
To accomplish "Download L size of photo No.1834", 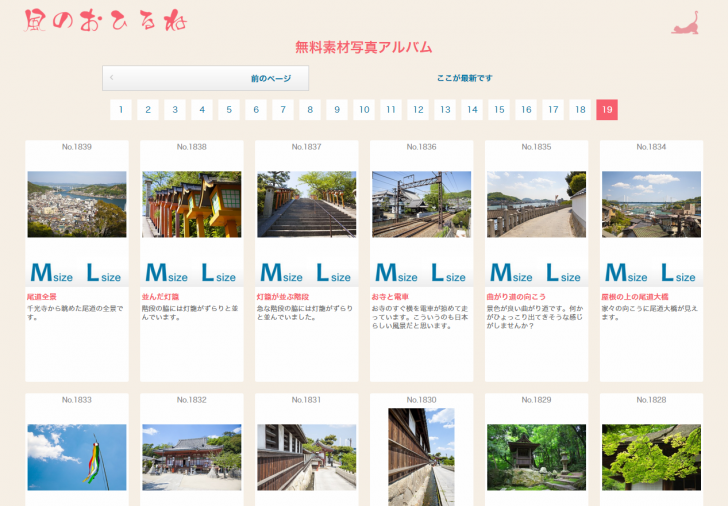I will pyautogui.click(x=678, y=272).
